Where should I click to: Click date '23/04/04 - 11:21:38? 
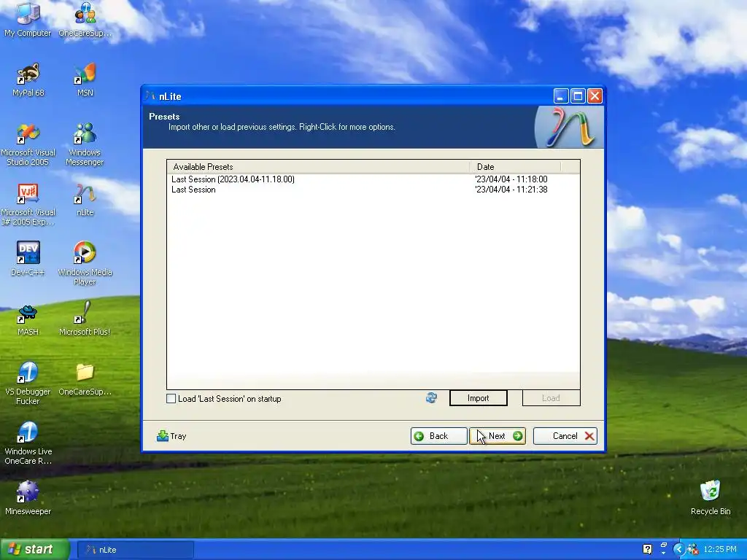click(x=511, y=190)
